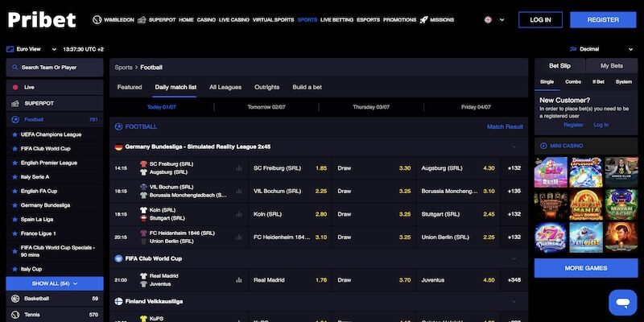Click the search magnifier icon
Viewport: 644px width, 322px height.
[14, 68]
